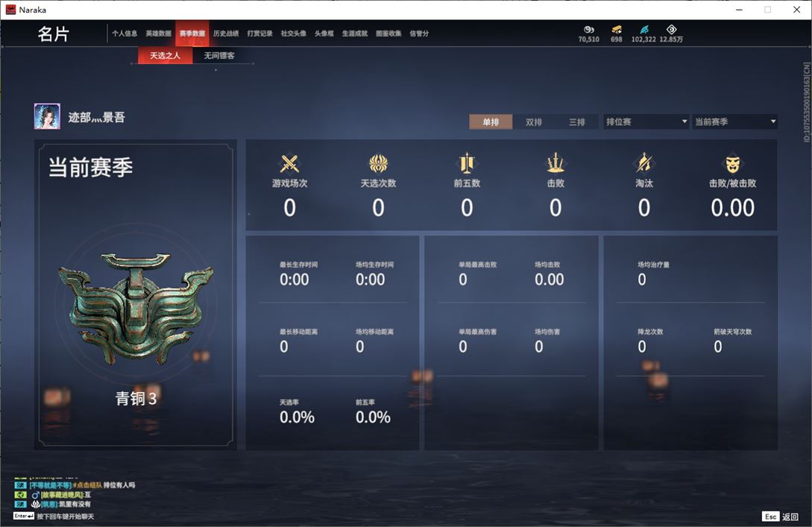
Task: Go to the 打赏记录 tab
Action: coord(259,34)
